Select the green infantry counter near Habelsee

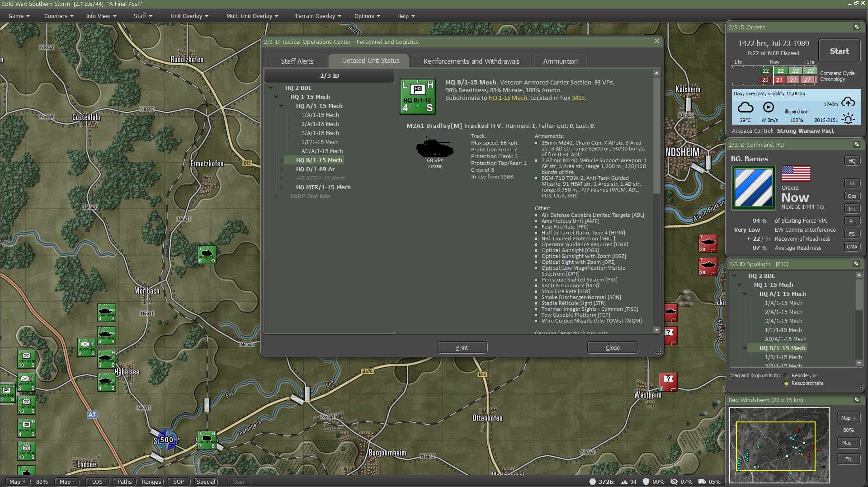point(86,347)
